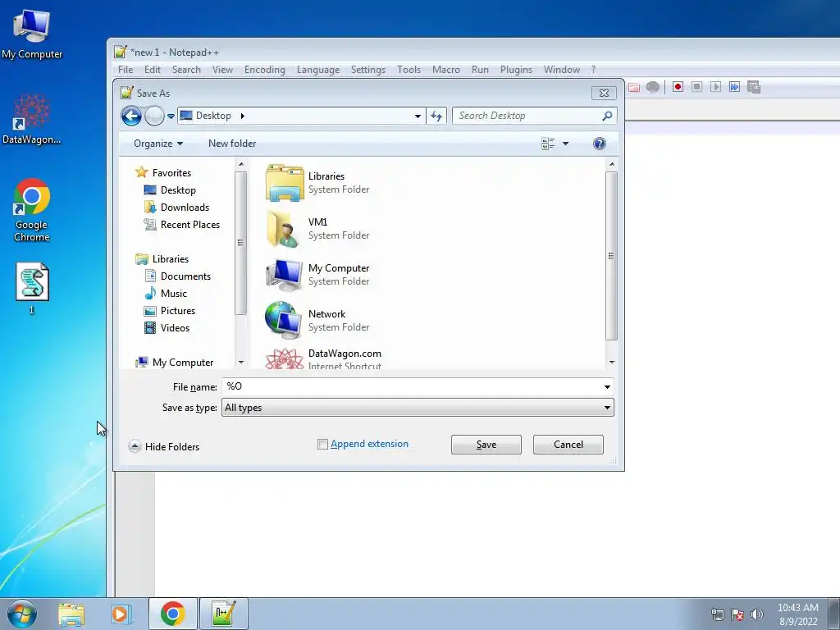The image size is (840, 630).
Task: Open the Language menu
Action: (318, 70)
